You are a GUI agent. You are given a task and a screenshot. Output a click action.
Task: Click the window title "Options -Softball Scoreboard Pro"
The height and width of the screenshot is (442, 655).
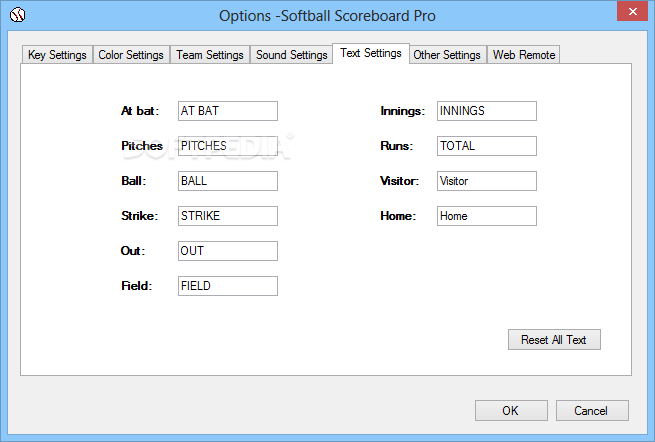[327, 16]
